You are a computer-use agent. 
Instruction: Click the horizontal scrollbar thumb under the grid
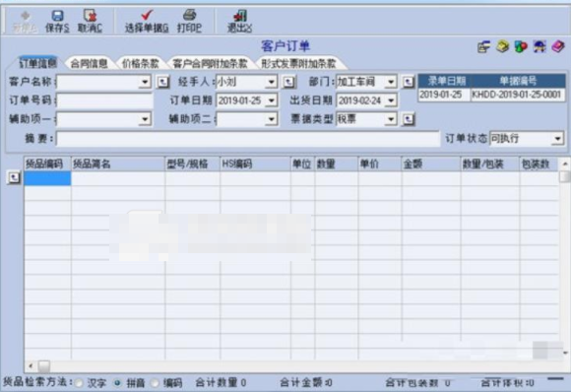click(x=43, y=365)
